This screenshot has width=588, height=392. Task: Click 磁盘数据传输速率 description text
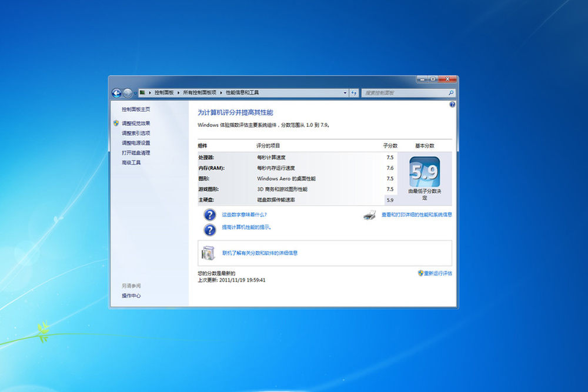tap(276, 200)
